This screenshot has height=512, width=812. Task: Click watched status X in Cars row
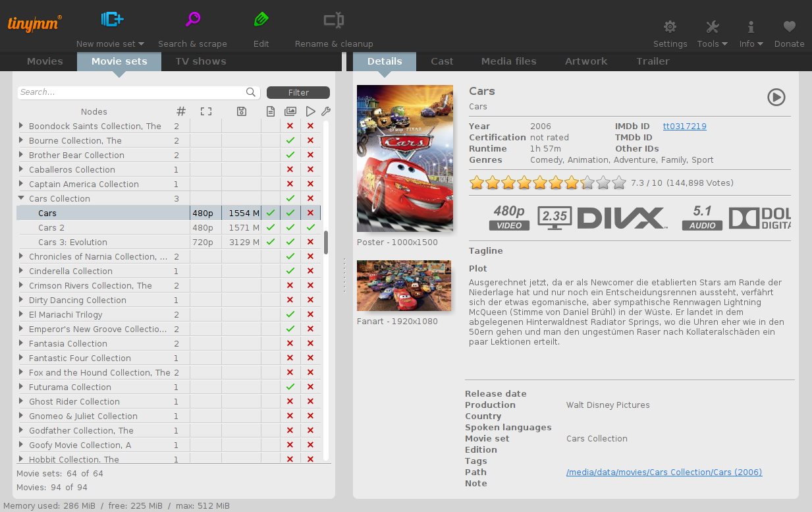pos(310,213)
